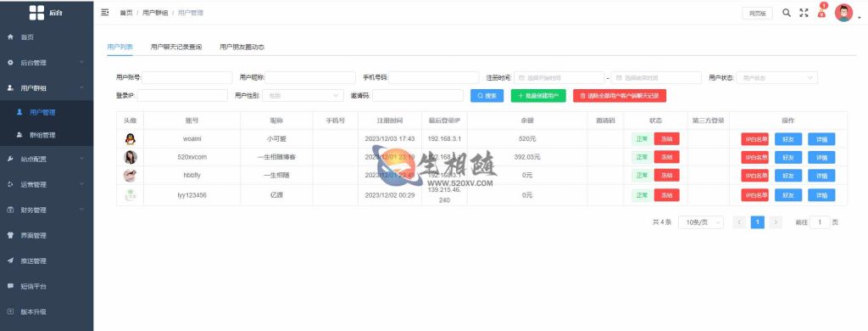Image resolution: width=868 pixels, height=331 pixels.
Task: Click the 520元 balance cell
Action: [x=527, y=139]
